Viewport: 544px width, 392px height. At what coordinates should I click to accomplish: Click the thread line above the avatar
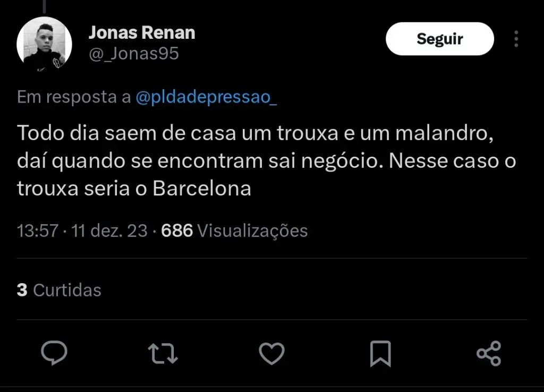pos(44,5)
